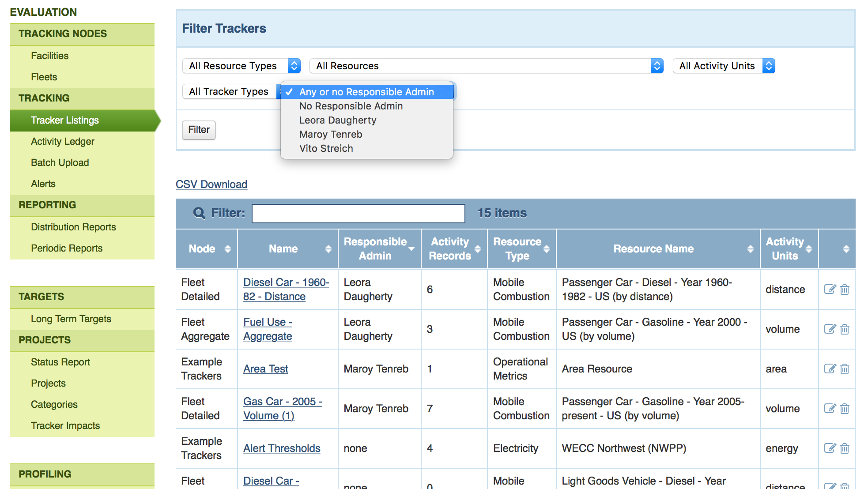Edit the Gas Car 2005 Volume tracker
The width and height of the screenshot is (868, 489).
(830, 409)
